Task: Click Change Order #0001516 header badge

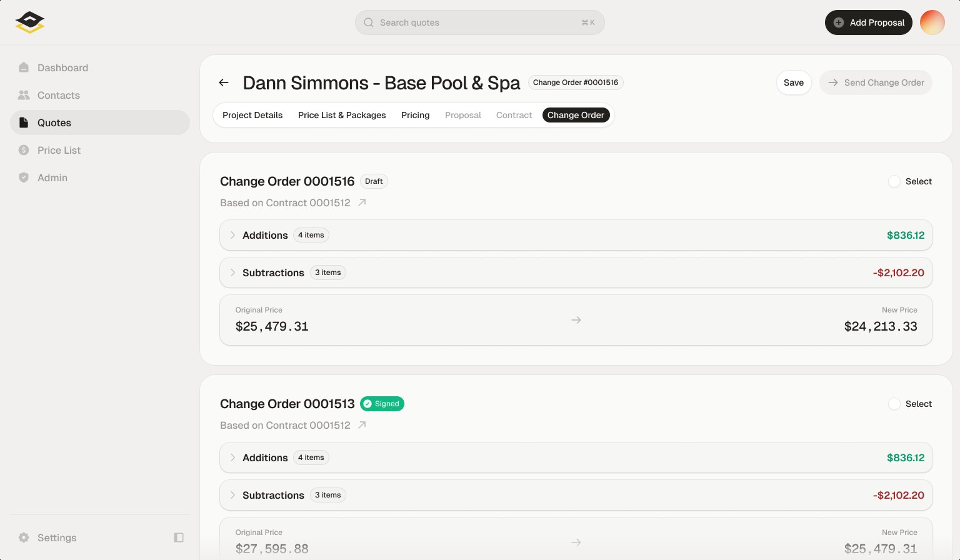Action: point(576,82)
